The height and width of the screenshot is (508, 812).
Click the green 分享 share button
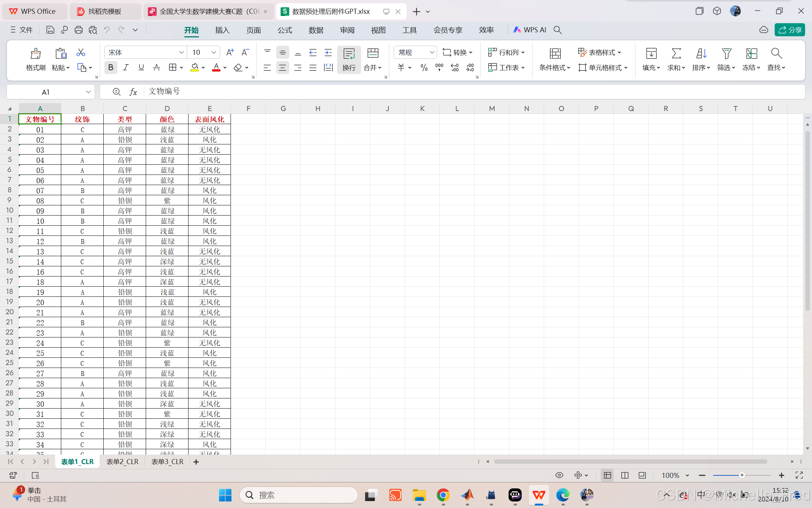coord(790,30)
